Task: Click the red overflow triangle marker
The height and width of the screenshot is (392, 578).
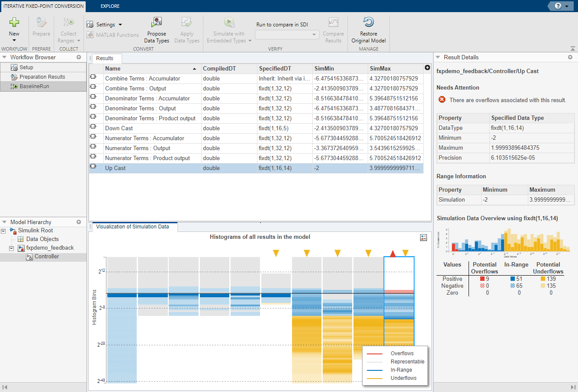Action: coord(393,254)
